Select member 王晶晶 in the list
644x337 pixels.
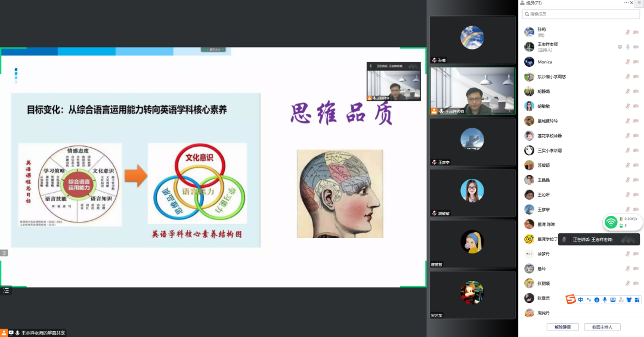point(581,180)
